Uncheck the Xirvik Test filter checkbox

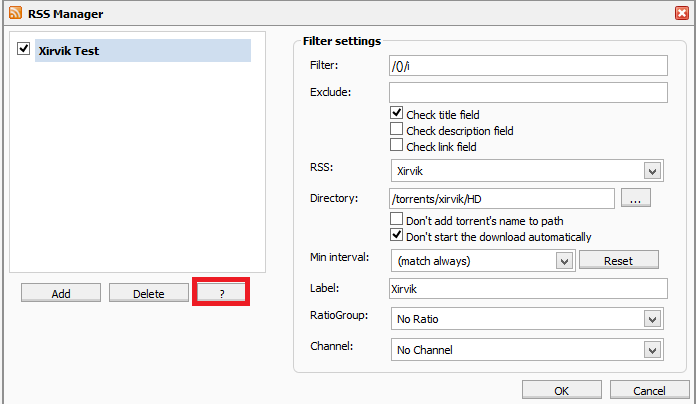24,48
